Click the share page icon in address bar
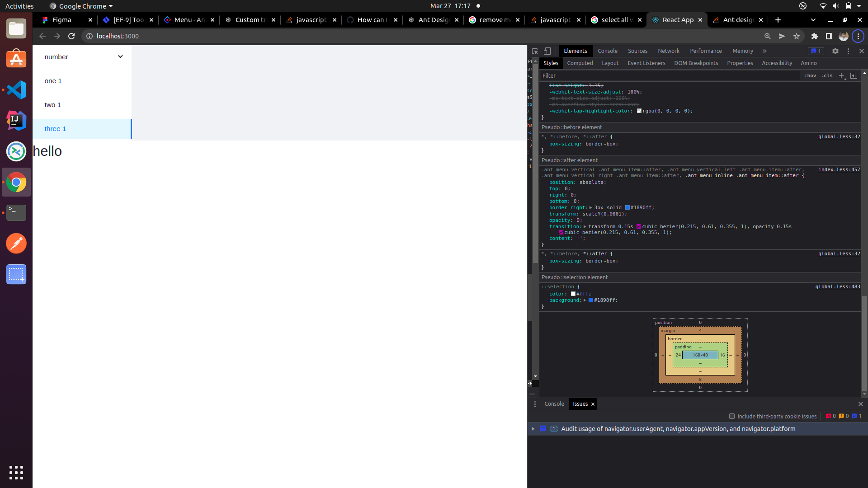 (x=782, y=36)
